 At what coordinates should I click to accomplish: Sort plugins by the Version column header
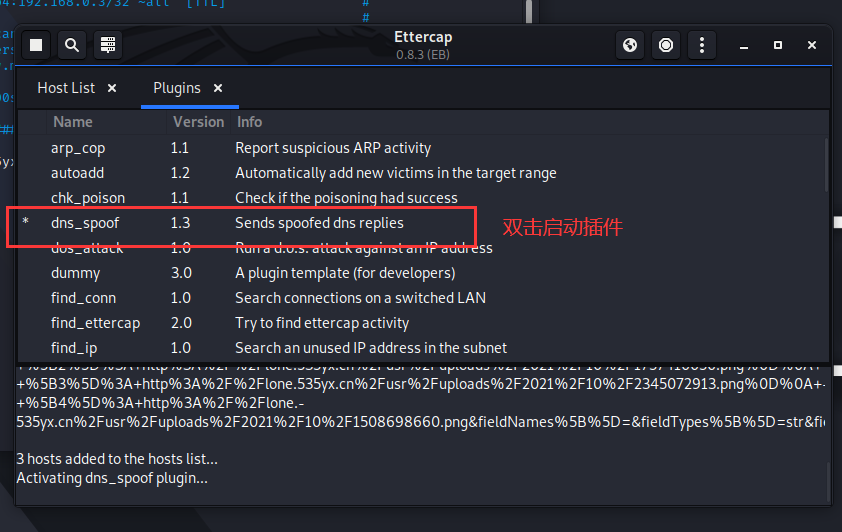pos(198,122)
